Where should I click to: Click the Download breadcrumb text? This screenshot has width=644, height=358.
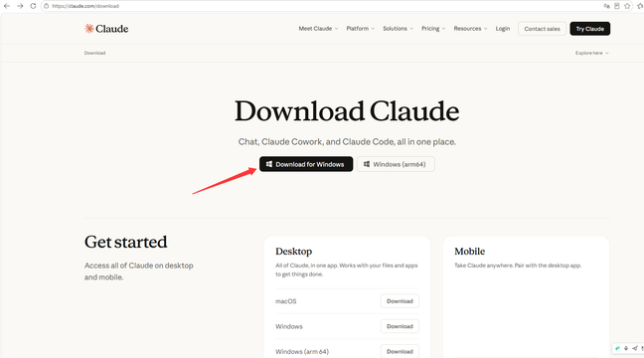(x=94, y=53)
